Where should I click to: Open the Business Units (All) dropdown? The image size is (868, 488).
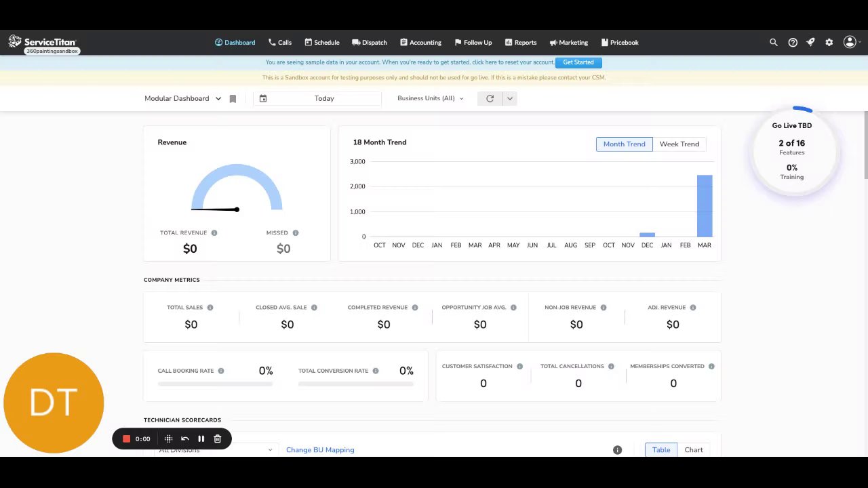[431, 98]
